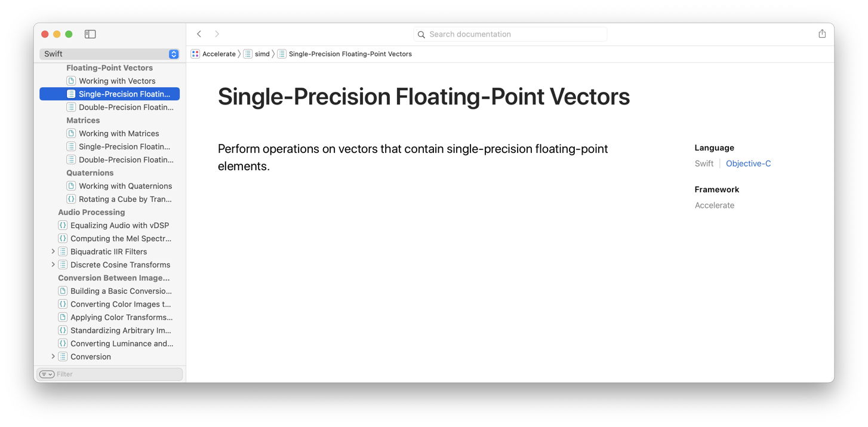This screenshot has width=868, height=427.
Task: Select Swift in the Language section
Action: (704, 164)
